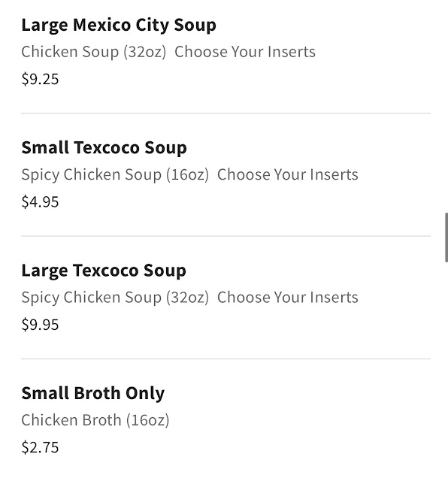448x481 pixels.
Task: Click Choose Your Inserts under Large Texcoco
Action: [288, 298]
